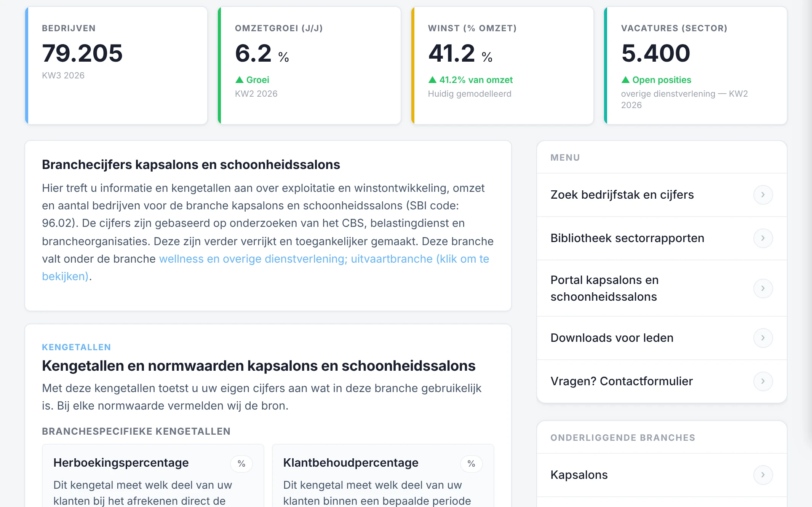
Task: Click the % badge on Herboekingspercentage card
Action: coord(241,464)
